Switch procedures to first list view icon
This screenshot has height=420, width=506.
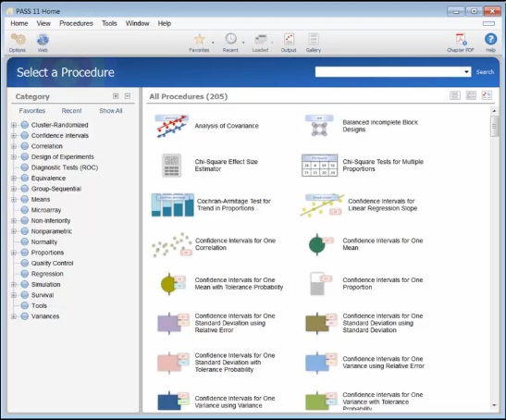(x=455, y=95)
